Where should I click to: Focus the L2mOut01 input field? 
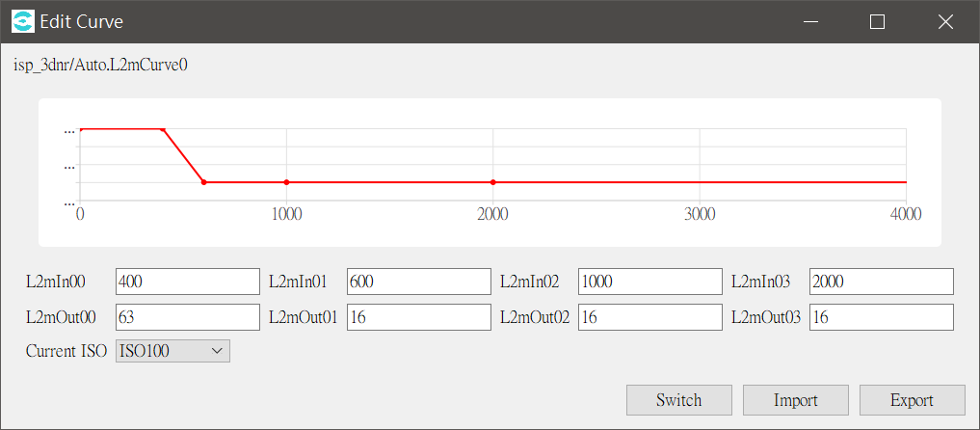point(419,317)
